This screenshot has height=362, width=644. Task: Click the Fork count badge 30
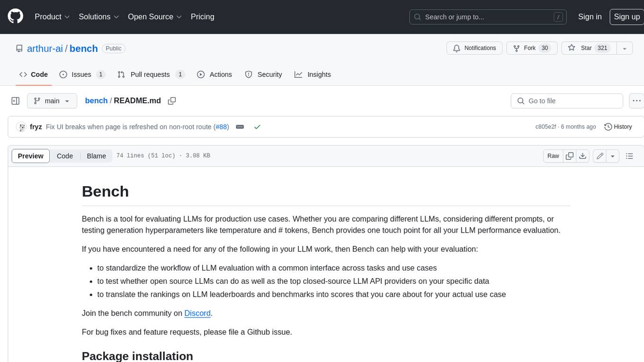(x=545, y=48)
